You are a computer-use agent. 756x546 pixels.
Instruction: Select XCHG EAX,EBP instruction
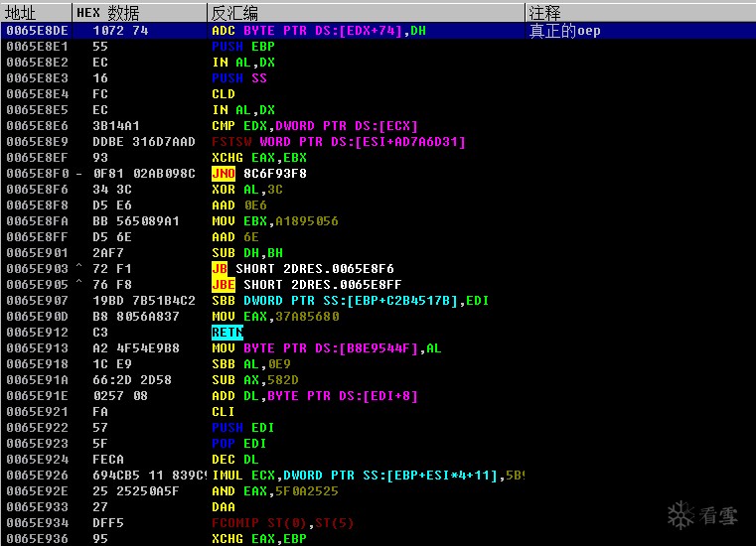point(259,539)
